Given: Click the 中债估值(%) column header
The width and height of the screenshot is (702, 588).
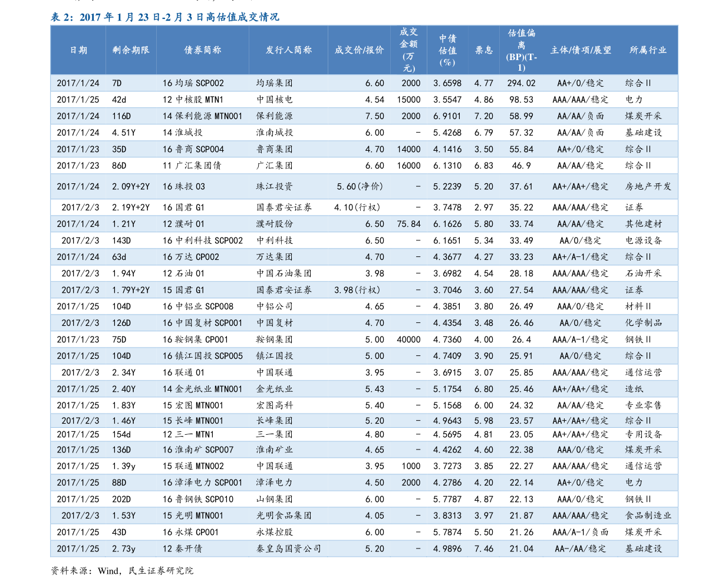Looking at the screenshot, I should (x=446, y=50).
